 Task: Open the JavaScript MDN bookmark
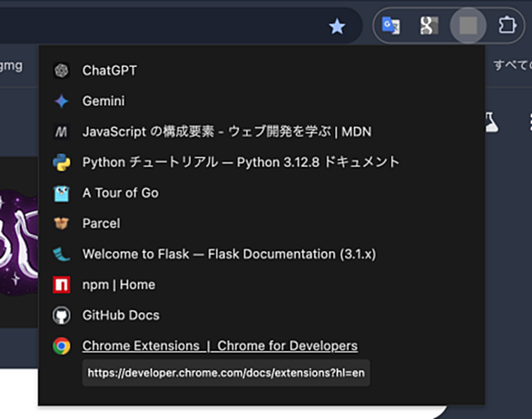pos(227,132)
